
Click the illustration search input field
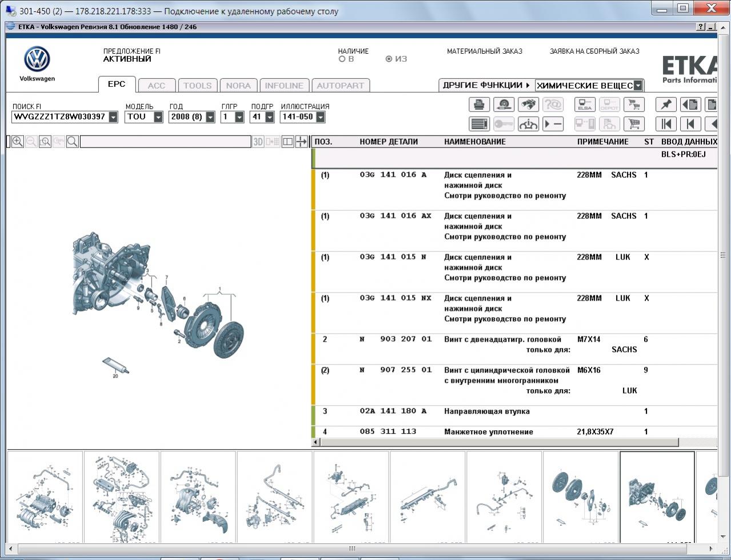click(165, 142)
